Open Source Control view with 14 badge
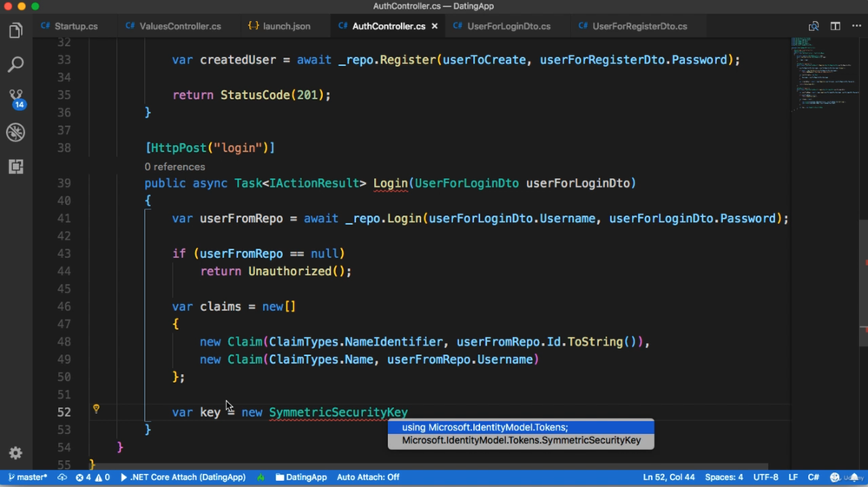The height and width of the screenshot is (487, 868). tap(16, 98)
